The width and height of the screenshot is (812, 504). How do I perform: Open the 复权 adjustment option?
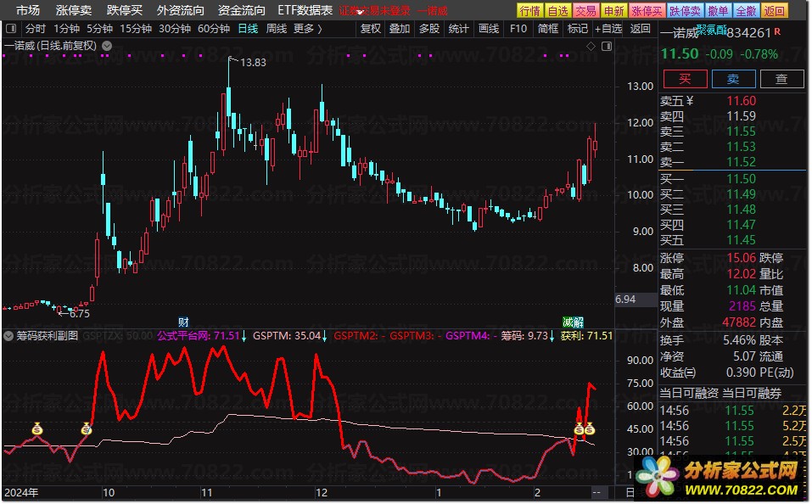(x=370, y=29)
